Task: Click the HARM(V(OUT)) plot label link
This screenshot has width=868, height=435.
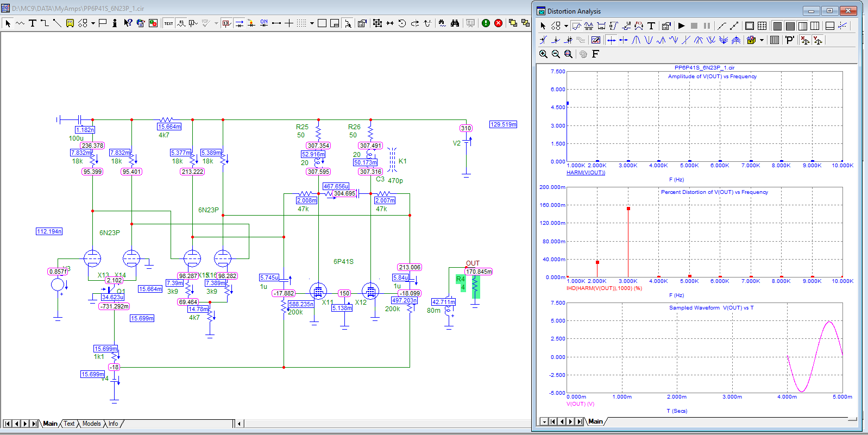Action: (586, 173)
